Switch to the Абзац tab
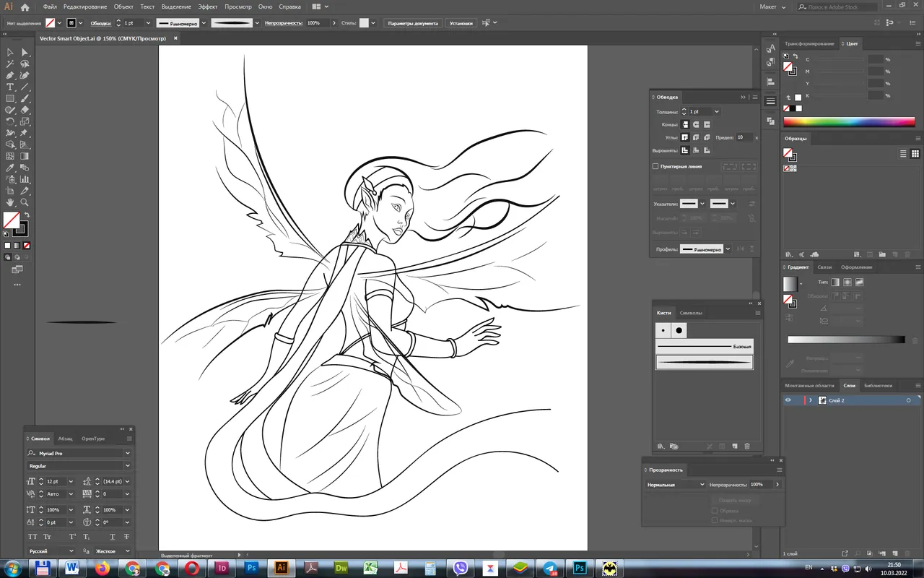Image resolution: width=924 pixels, height=578 pixels. point(66,439)
